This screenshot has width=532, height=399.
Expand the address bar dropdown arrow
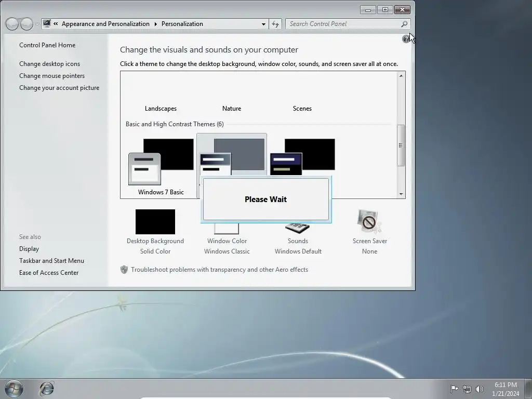pyautogui.click(x=263, y=24)
